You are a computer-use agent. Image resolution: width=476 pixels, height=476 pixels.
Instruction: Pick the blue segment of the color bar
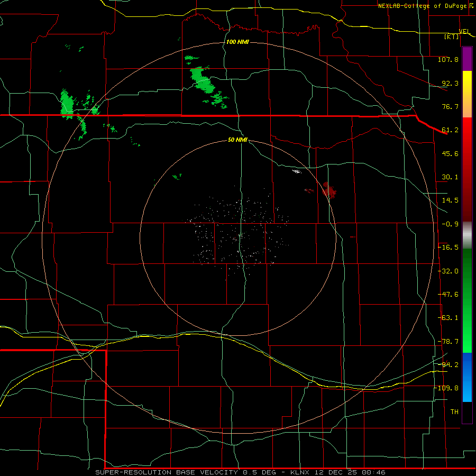click(x=467, y=377)
